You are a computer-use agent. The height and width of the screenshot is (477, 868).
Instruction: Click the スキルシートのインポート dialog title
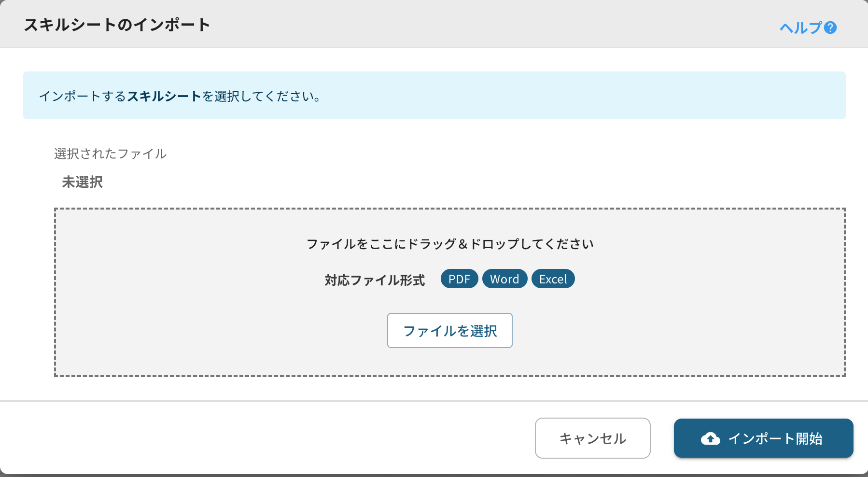[x=117, y=25]
